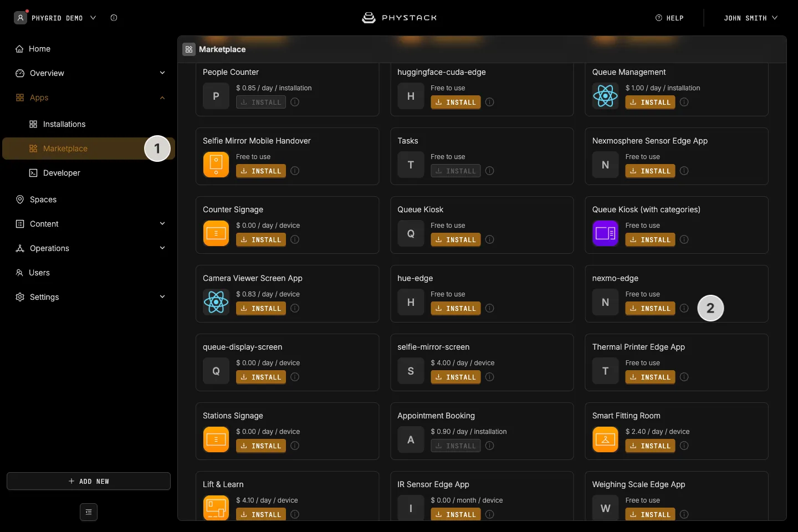Click the Smart Fitting Room app icon
The height and width of the screenshot is (532, 798).
(x=605, y=439)
